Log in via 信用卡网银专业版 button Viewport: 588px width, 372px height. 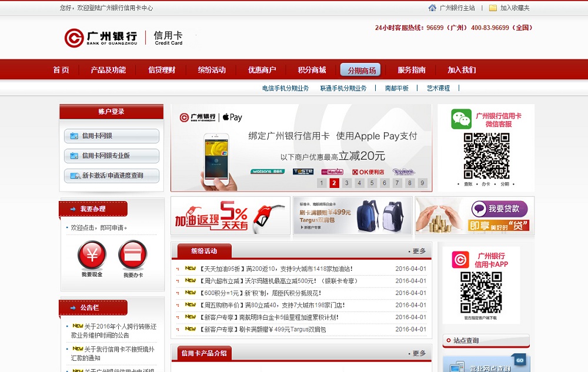pyautogui.click(x=112, y=156)
